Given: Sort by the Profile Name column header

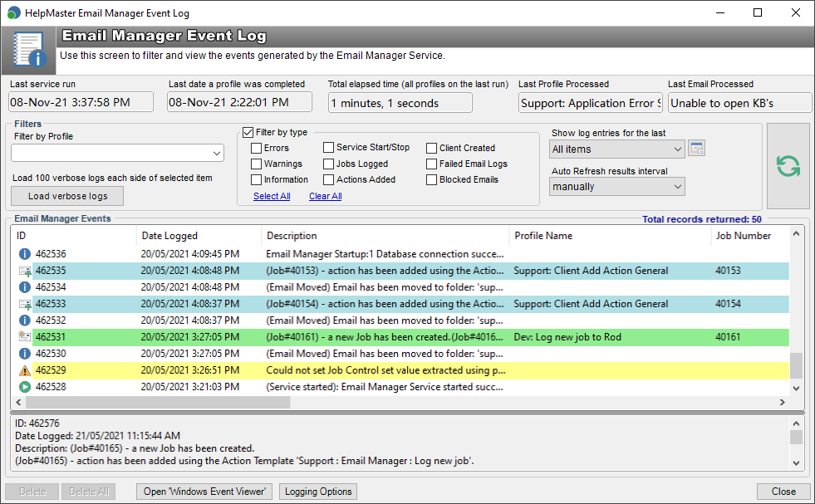Looking at the screenshot, I should [x=610, y=236].
